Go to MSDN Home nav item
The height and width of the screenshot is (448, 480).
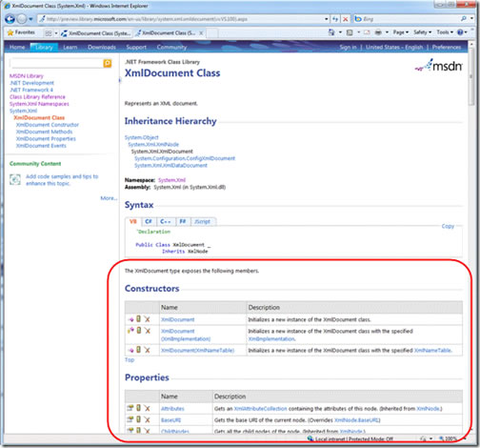pos(17,47)
